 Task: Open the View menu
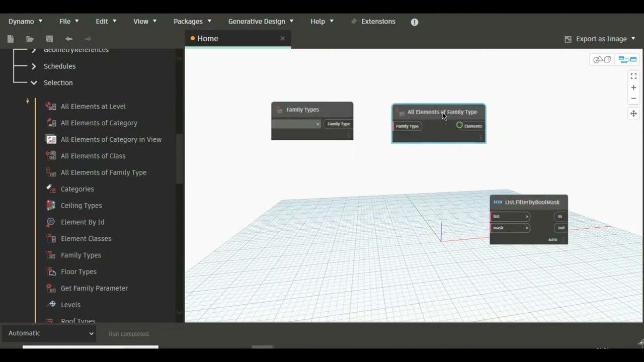point(145,21)
